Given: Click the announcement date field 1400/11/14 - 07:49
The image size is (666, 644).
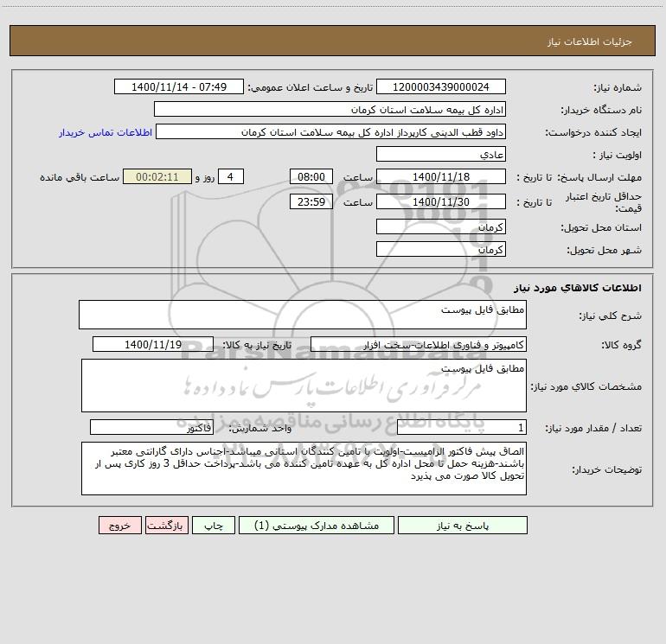Looking at the screenshot, I should pos(179,87).
